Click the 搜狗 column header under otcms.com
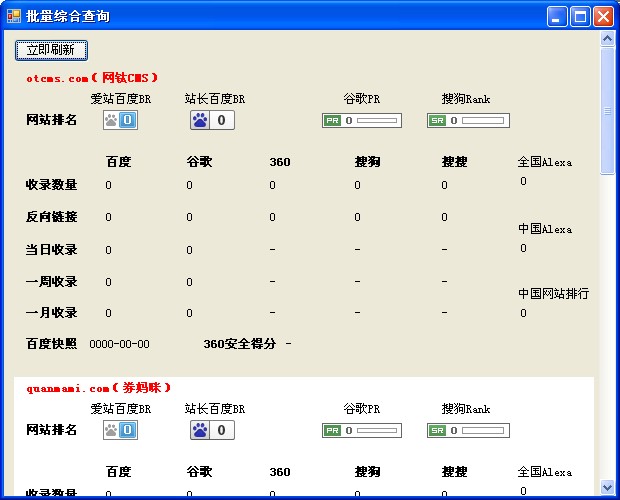 click(x=367, y=162)
